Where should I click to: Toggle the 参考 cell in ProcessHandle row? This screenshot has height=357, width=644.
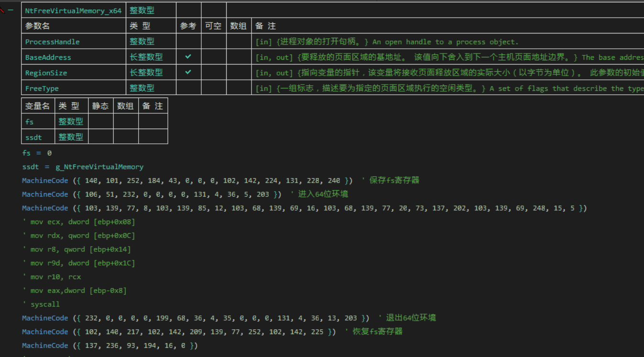188,42
